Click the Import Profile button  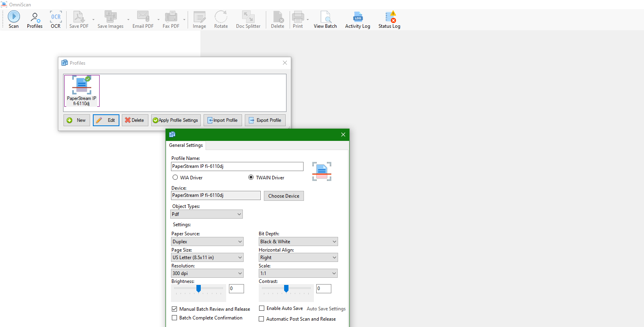point(223,120)
